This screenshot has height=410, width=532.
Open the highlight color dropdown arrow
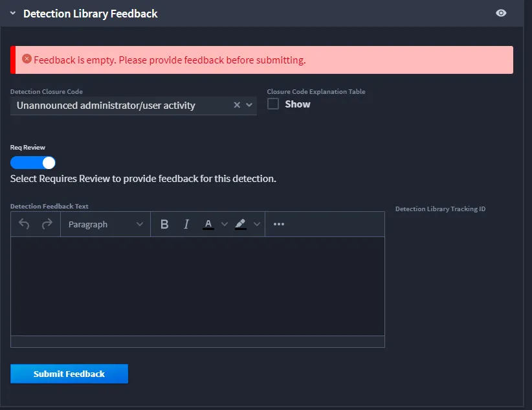(x=257, y=224)
